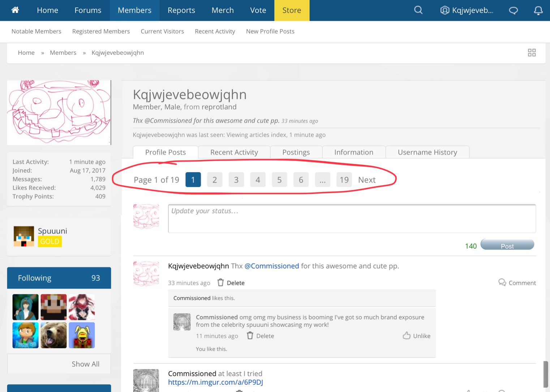Click Comment on the Thx @Commissioned post

coord(517,283)
